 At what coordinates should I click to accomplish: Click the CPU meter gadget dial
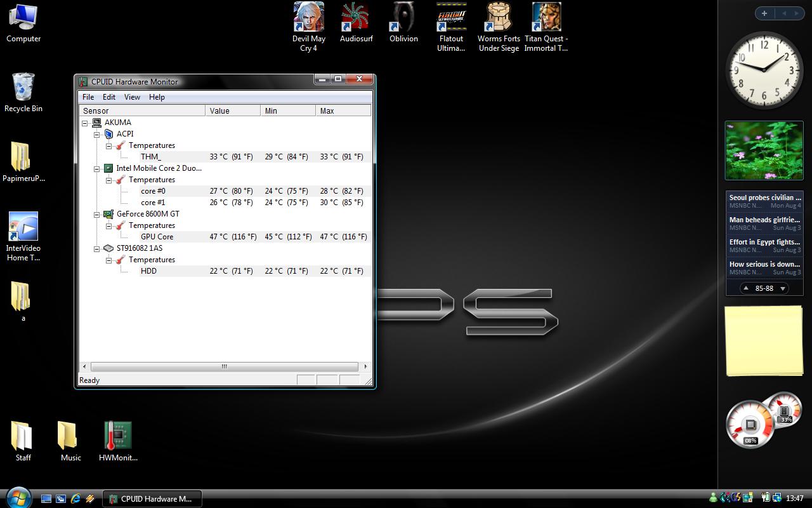[751, 424]
